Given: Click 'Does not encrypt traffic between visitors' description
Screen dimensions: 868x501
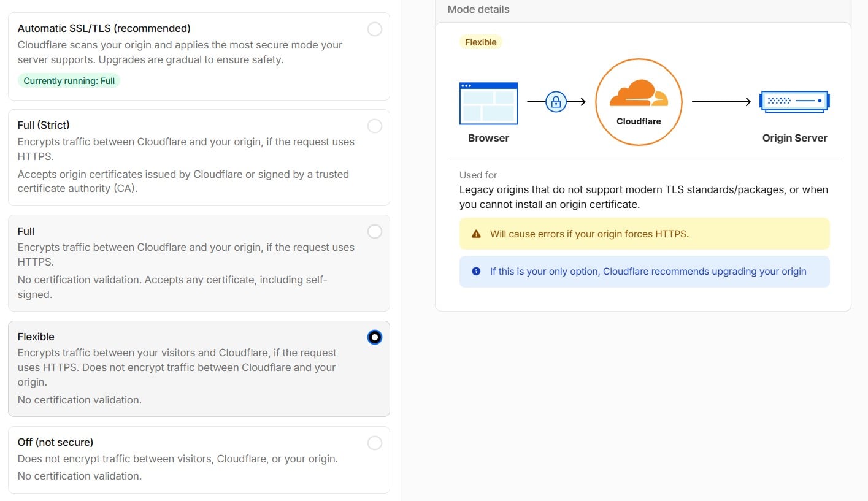Looking at the screenshot, I should click(178, 459).
